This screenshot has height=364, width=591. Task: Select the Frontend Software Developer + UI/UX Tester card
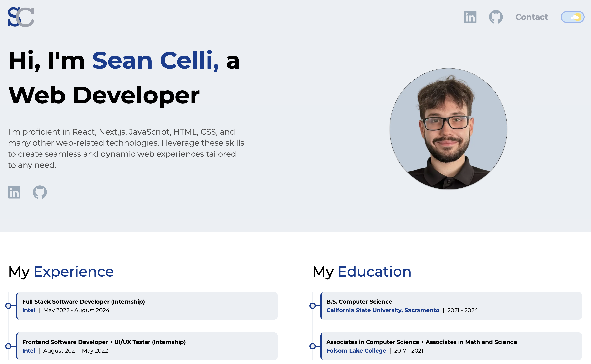click(147, 346)
